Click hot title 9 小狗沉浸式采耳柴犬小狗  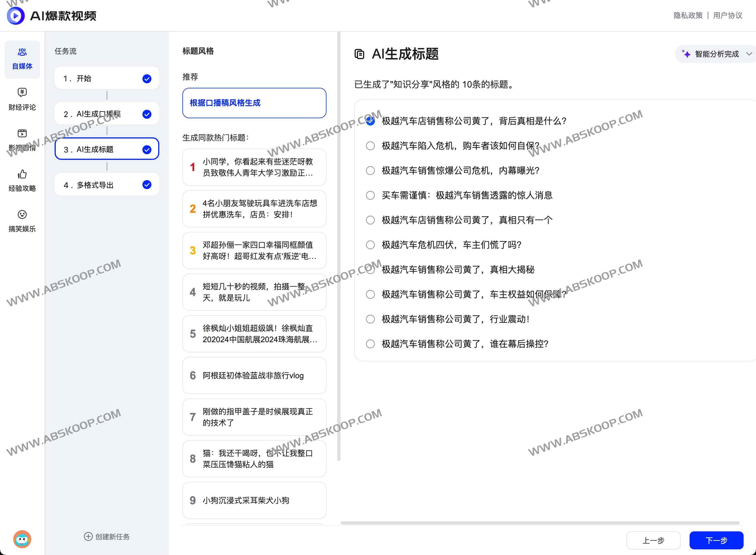pyautogui.click(x=254, y=501)
